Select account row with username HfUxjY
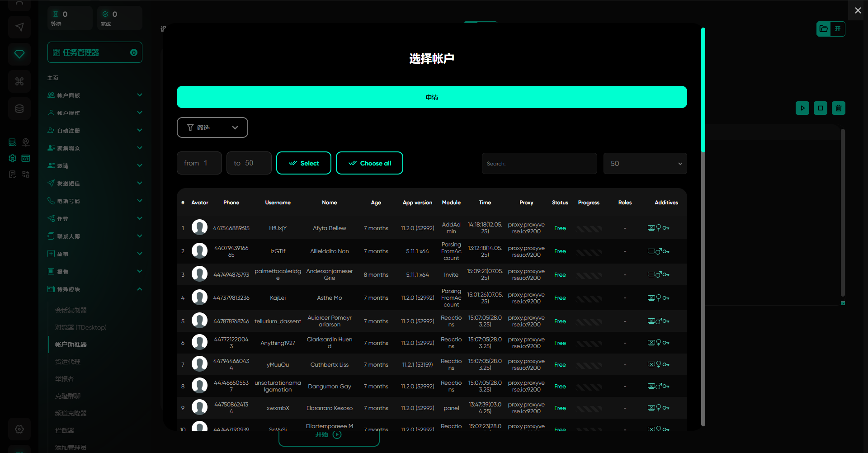Image resolution: width=868 pixels, height=453 pixels. coord(278,228)
